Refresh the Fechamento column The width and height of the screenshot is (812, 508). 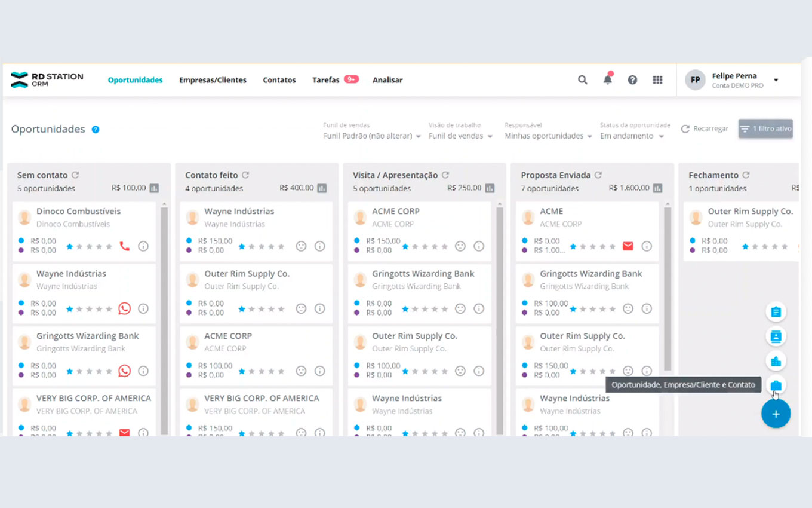tap(746, 175)
